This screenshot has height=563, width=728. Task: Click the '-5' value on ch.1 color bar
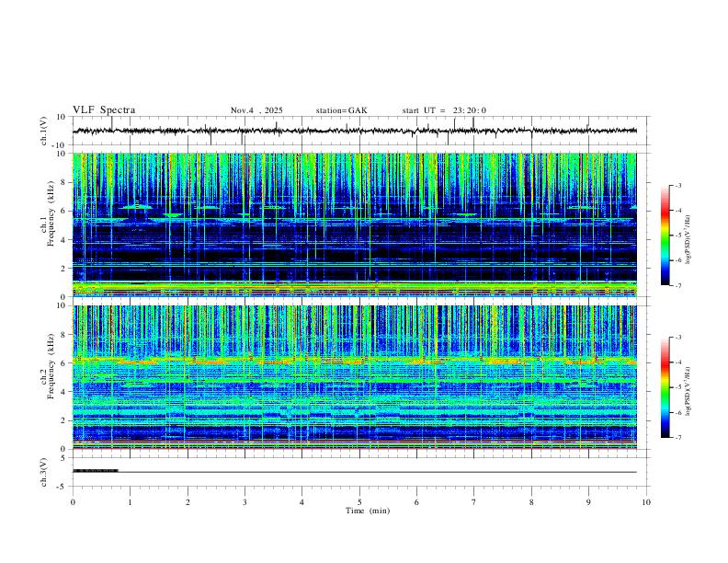pos(677,236)
